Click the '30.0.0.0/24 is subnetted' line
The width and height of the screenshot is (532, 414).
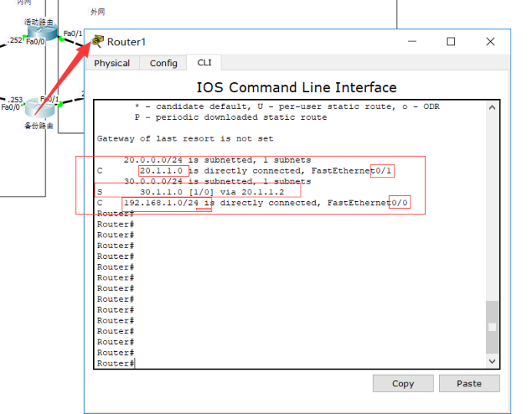pyautogui.click(x=217, y=181)
